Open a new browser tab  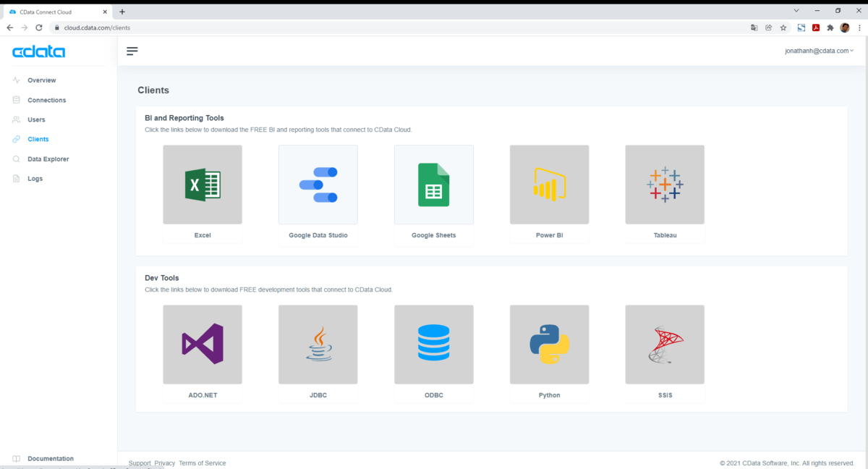pos(122,12)
